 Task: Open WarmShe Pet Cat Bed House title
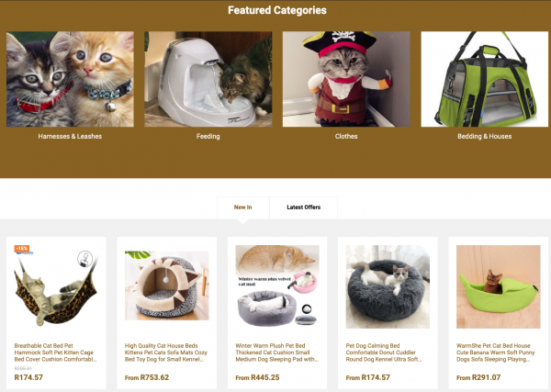click(496, 353)
